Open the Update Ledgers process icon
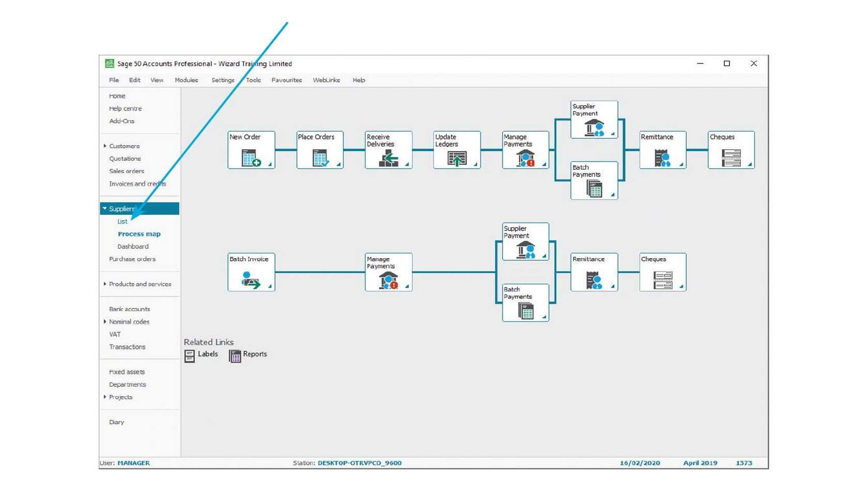This screenshot has width=868, height=491. (x=457, y=150)
